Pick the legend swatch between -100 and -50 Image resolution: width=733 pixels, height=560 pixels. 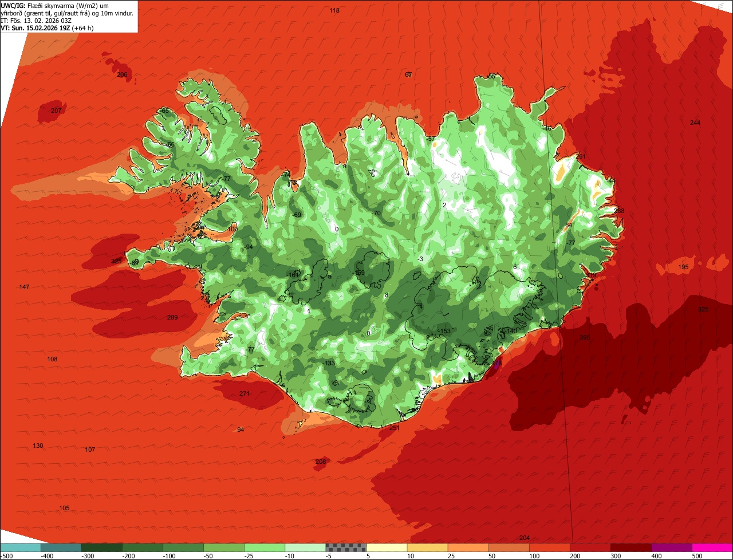[x=183, y=547]
